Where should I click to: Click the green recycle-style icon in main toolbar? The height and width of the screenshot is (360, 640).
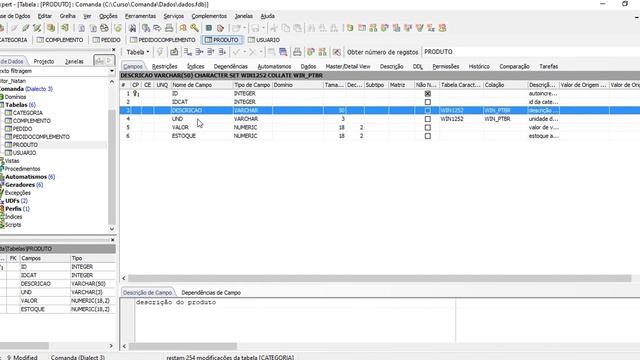click(118, 28)
